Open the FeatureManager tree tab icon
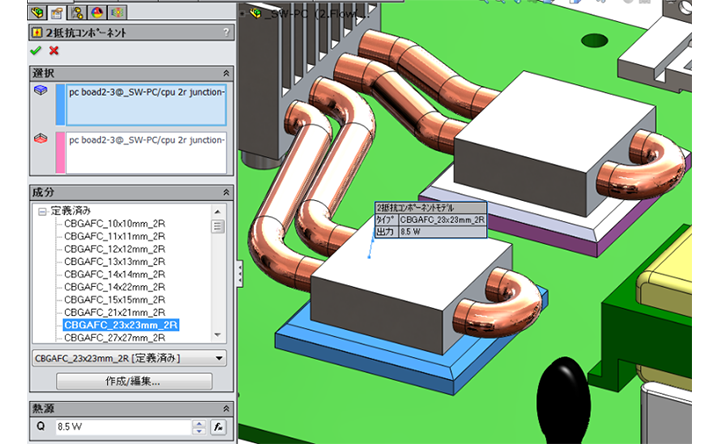The height and width of the screenshot is (444, 720). click(39, 12)
